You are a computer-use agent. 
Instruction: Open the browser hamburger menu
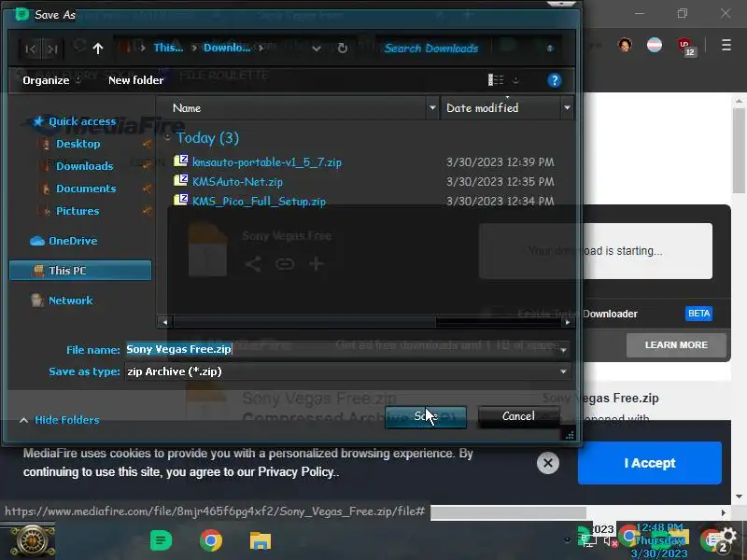click(x=726, y=45)
